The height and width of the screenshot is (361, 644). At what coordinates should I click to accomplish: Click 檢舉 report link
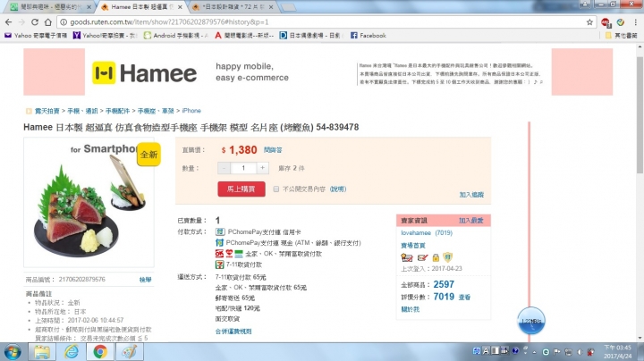click(x=146, y=280)
